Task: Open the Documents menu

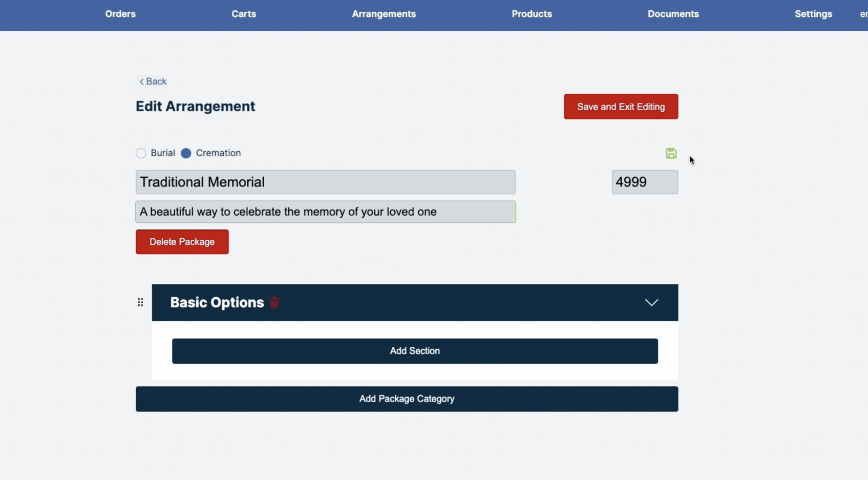Action: (x=673, y=14)
